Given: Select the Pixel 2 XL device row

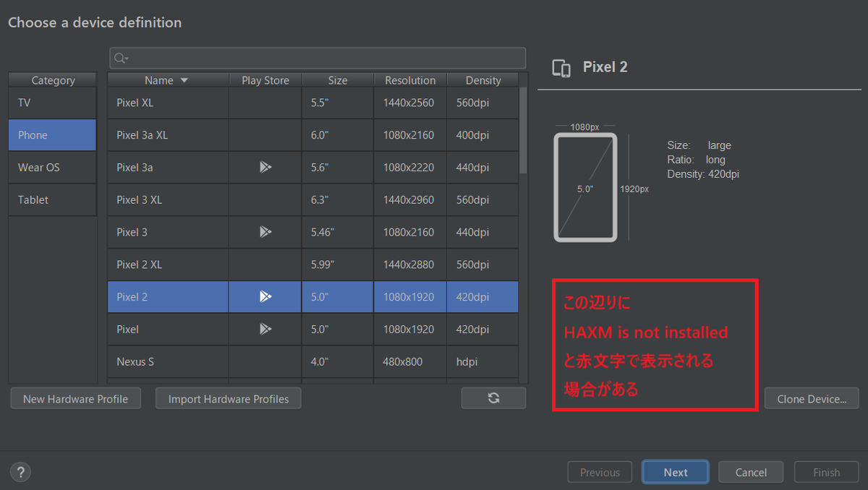Looking at the screenshot, I should (312, 265).
